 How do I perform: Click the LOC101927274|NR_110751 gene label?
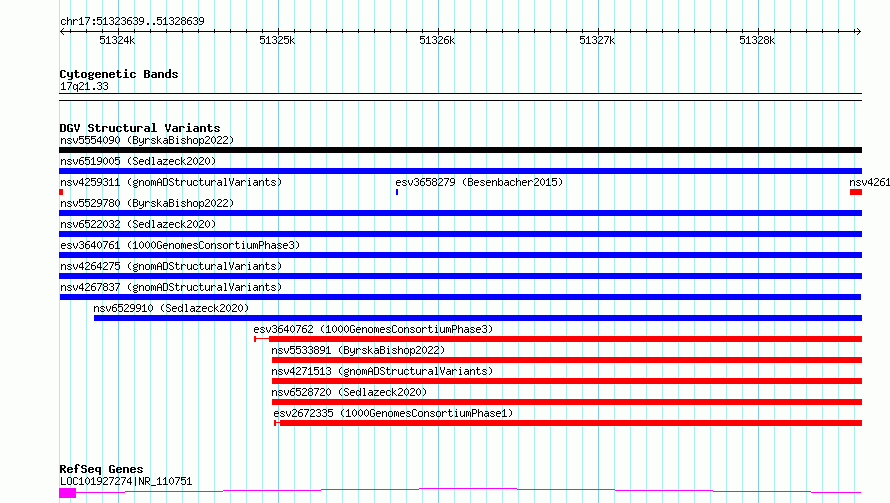(x=126, y=481)
